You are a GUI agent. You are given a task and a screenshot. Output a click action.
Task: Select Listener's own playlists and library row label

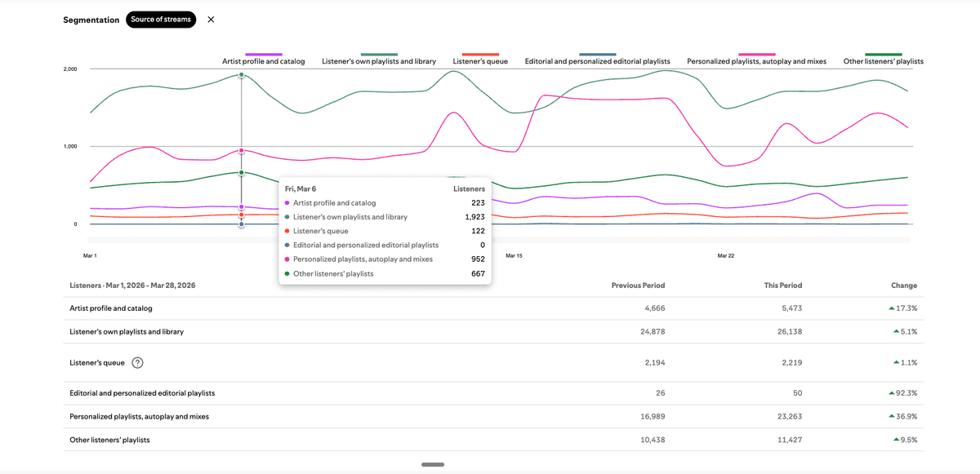(127, 332)
